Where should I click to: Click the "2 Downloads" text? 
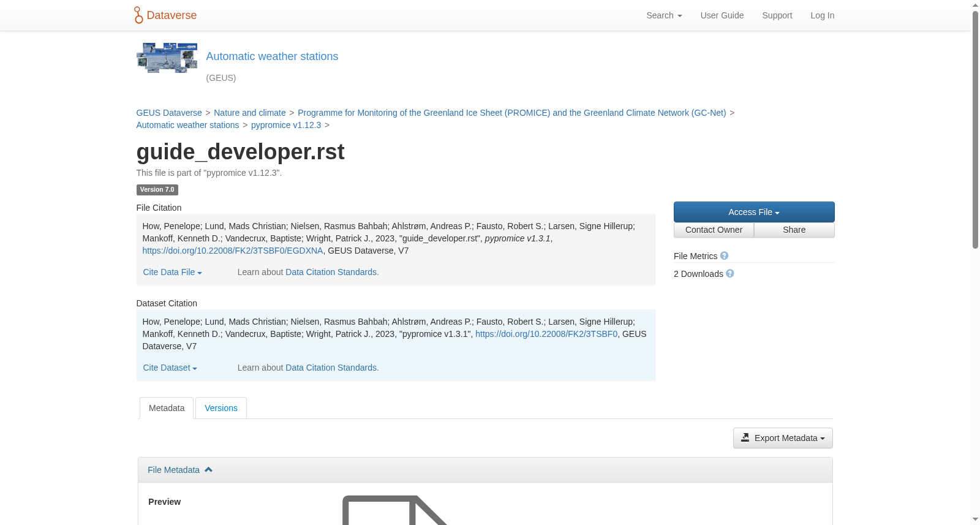point(698,274)
